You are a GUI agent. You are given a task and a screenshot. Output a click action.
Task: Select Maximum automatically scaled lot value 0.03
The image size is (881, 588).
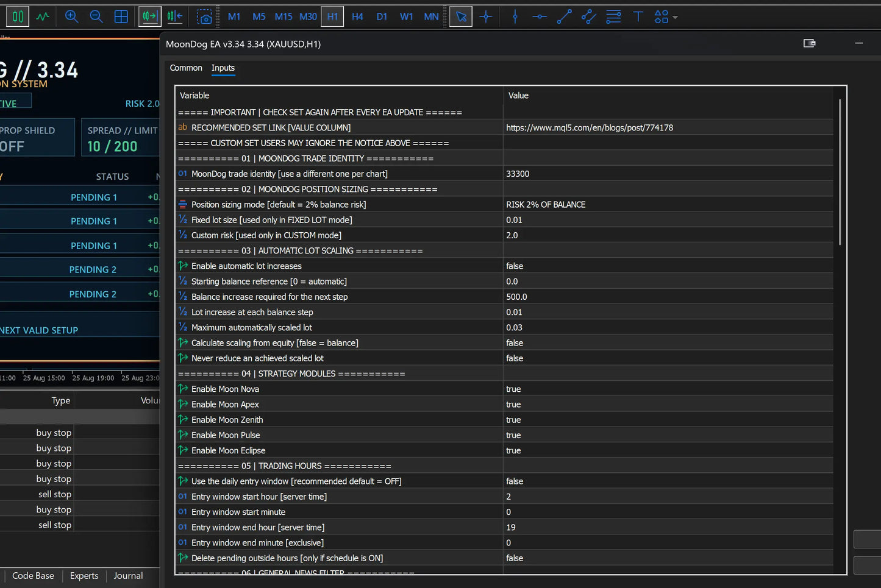point(668,327)
